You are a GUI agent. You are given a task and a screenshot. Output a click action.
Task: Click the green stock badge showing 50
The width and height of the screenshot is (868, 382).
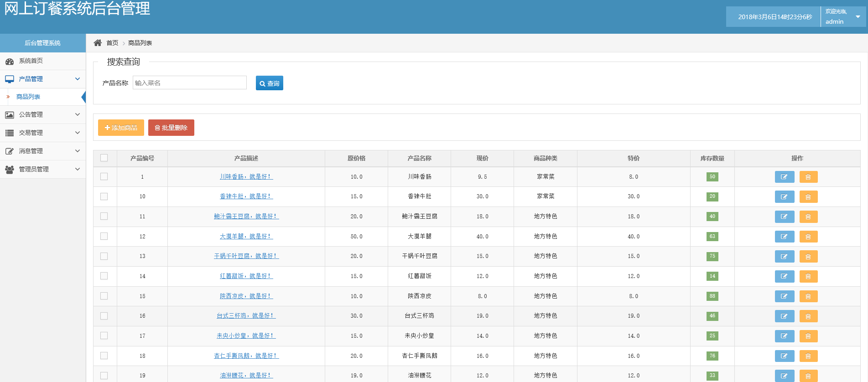pos(712,176)
